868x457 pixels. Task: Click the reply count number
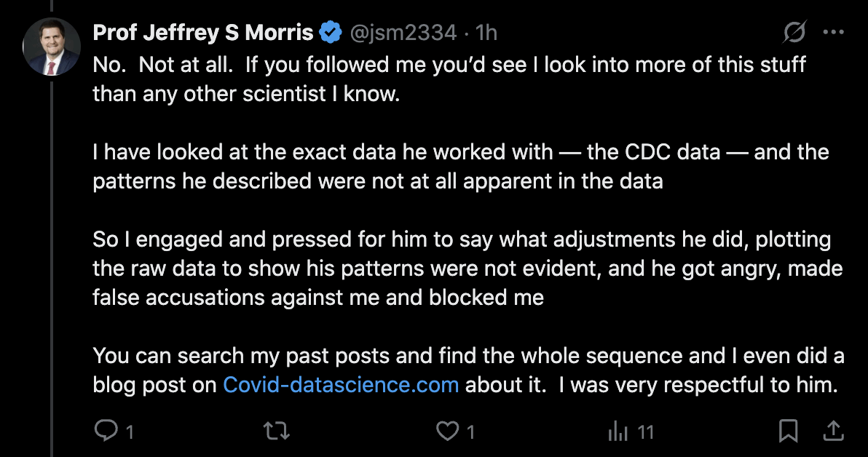click(130, 432)
